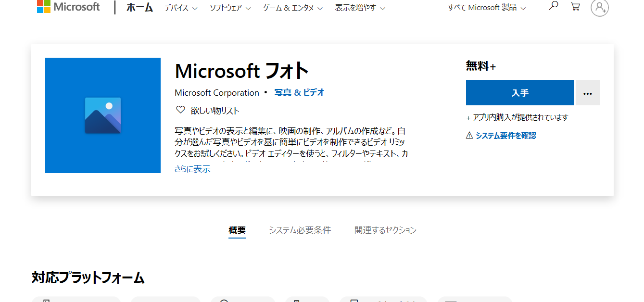Select the 概要 tab
Screen dimensions: 644x302
tap(237, 230)
